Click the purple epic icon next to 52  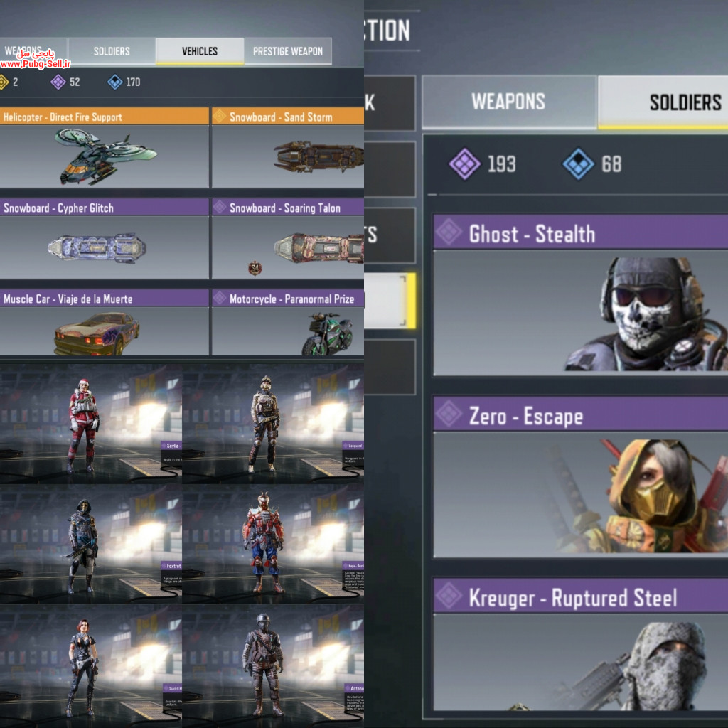click(58, 82)
